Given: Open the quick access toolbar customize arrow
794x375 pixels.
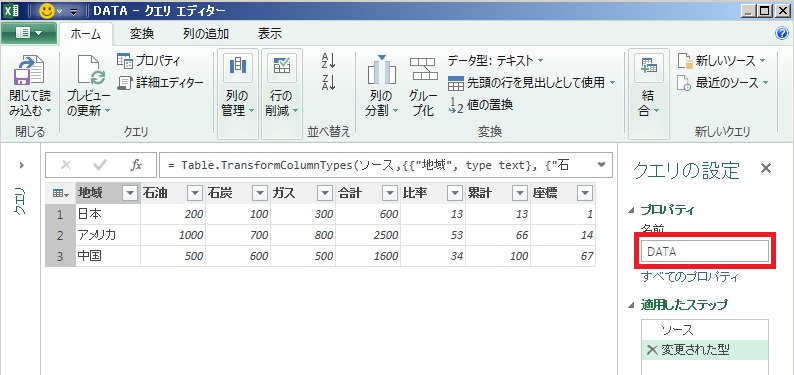Looking at the screenshot, I should (x=74, y=11).
